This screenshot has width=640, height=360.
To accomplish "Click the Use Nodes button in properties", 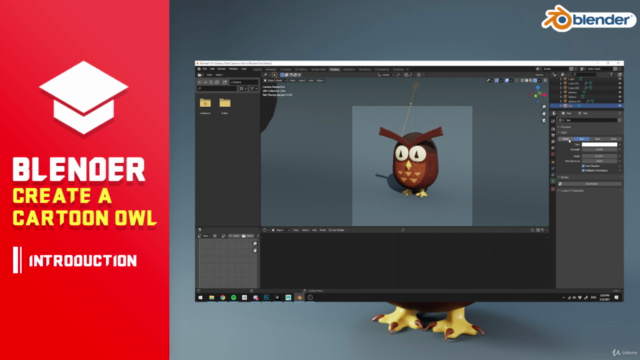I will [x=590, y=184].
